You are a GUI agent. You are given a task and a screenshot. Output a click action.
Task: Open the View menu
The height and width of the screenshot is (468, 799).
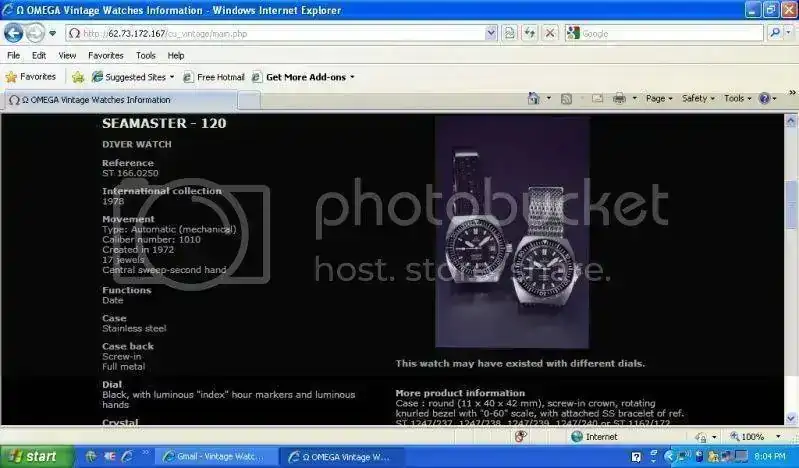(x=67, y=56)
